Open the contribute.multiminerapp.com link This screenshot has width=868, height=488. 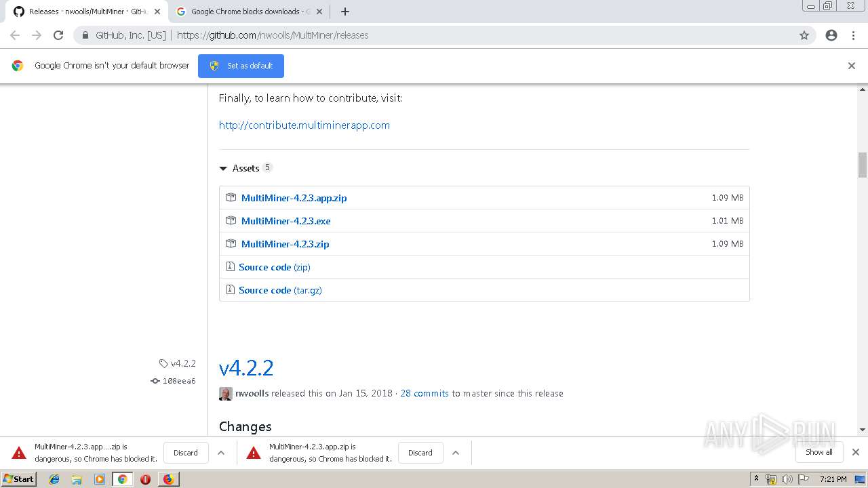304,125
